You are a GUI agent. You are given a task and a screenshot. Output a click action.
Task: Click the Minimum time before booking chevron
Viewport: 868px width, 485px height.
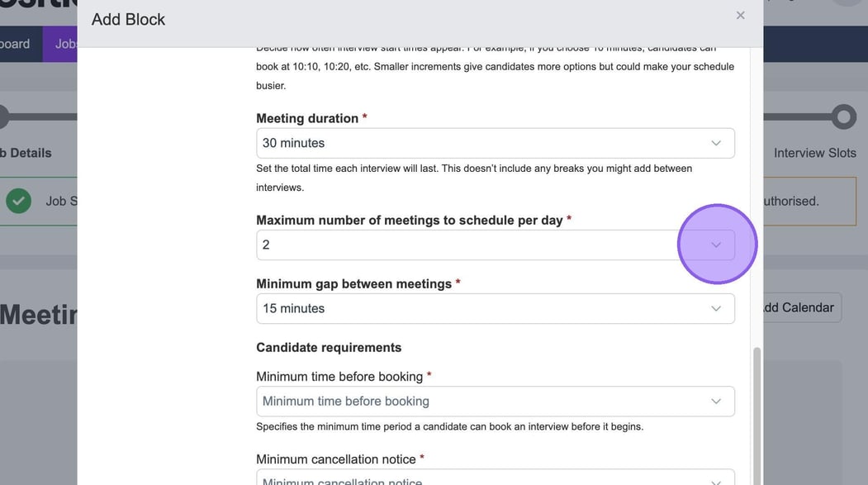coord(715,402)
